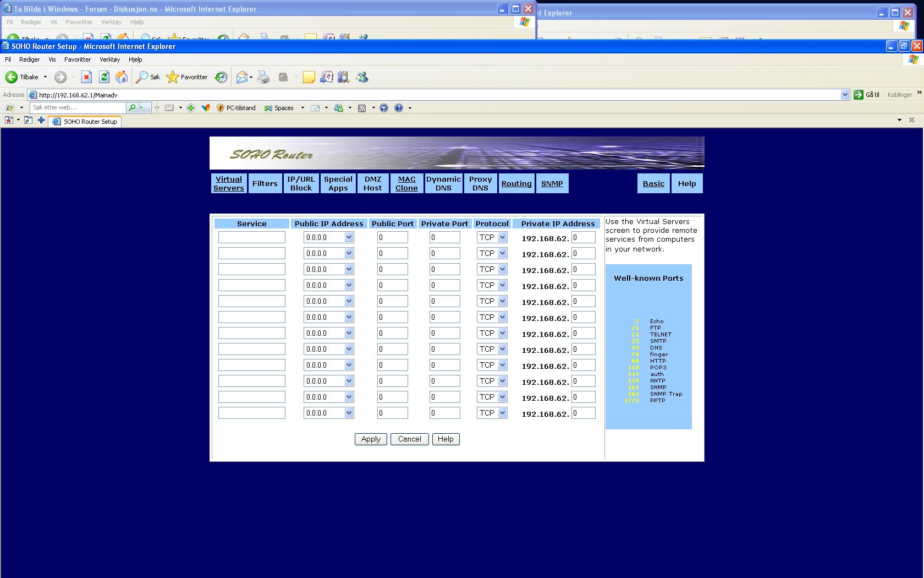Open the Verktøy menu in SOHO Router window

tap(109, 59)
